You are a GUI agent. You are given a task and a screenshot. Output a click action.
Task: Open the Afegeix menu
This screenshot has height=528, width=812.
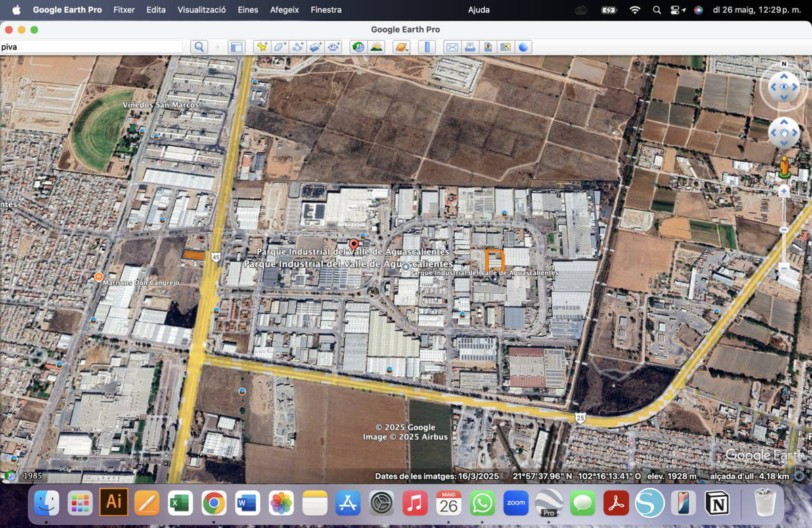click(285, 10)
